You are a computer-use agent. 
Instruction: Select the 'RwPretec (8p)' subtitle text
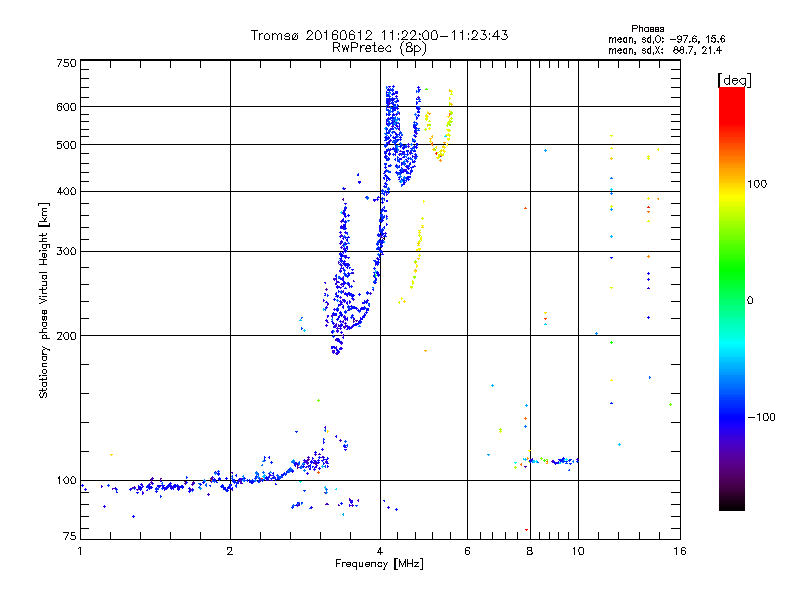pos(379,48)
